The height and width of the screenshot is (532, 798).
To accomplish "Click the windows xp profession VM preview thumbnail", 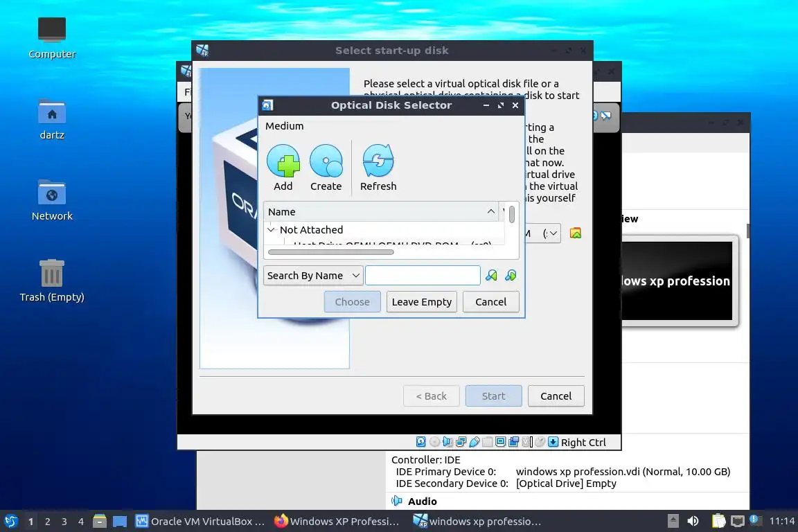I will (677, 281).
